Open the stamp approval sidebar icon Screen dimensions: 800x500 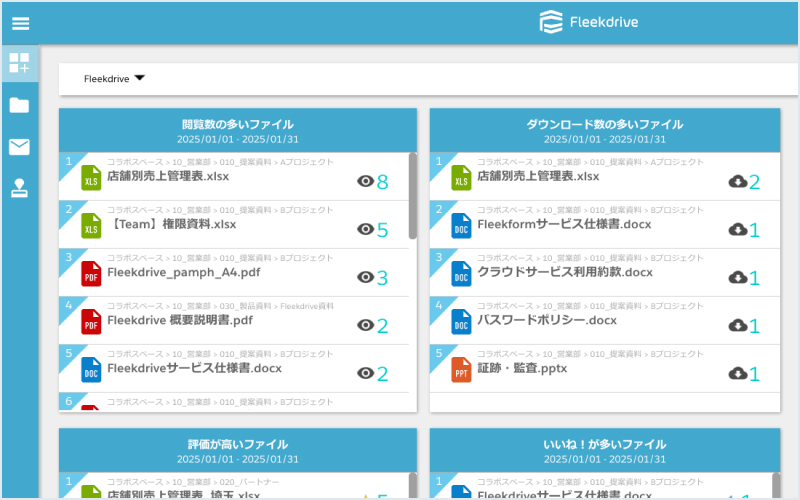point(19,188)
